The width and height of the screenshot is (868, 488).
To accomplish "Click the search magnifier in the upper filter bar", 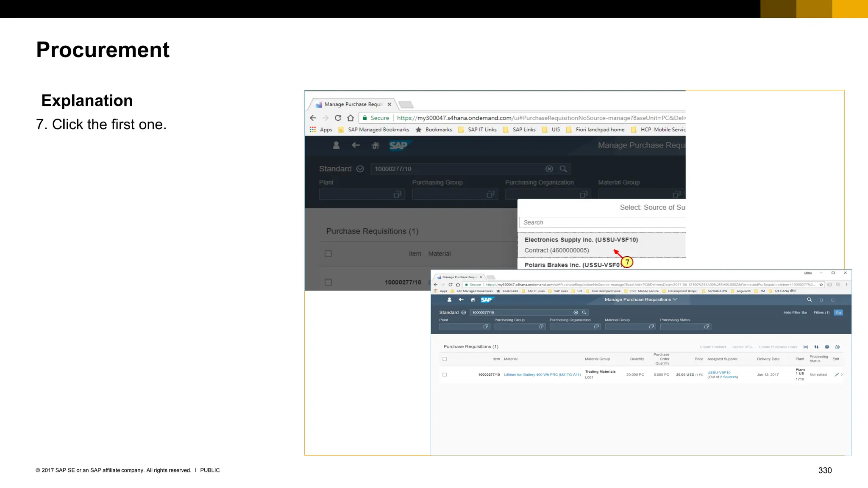I will [x=563, y=169].
